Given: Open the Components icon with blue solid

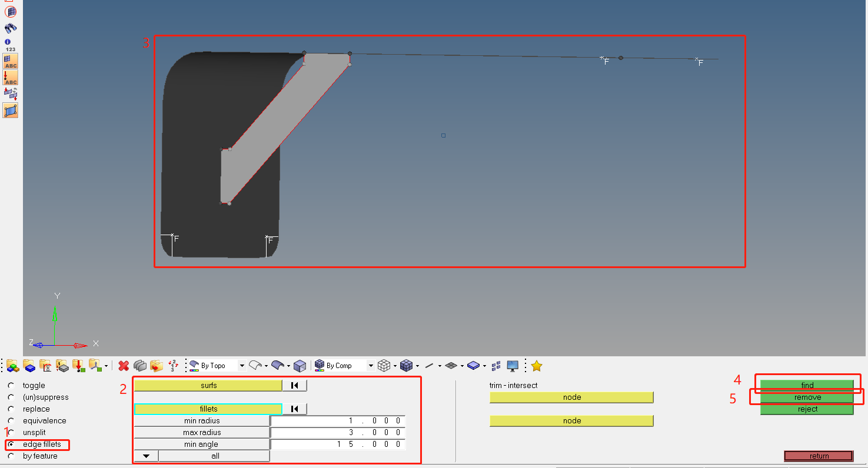Looking at the screenshot, I should point(29,366).
